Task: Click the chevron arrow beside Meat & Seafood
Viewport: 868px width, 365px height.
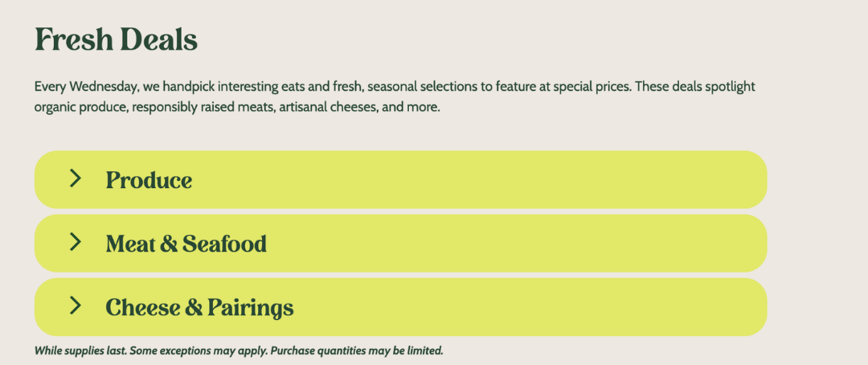Action: coord(76,242)
